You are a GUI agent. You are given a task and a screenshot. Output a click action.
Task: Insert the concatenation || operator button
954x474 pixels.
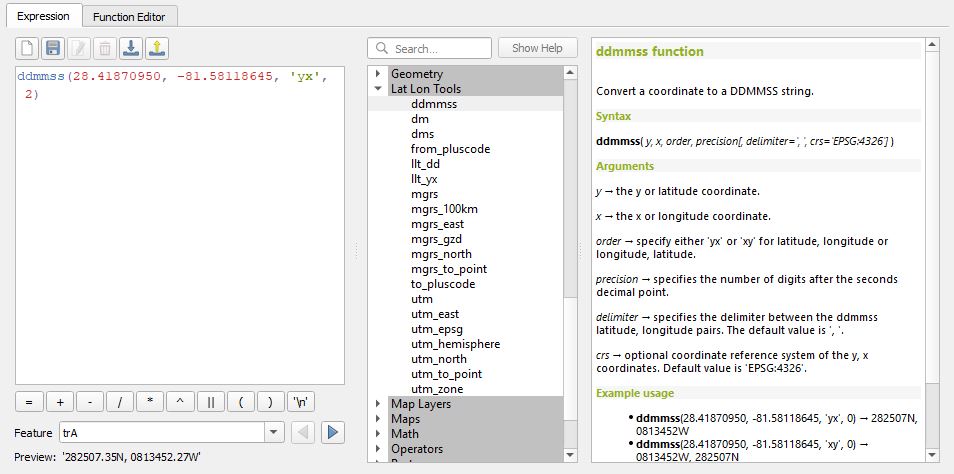211,402
